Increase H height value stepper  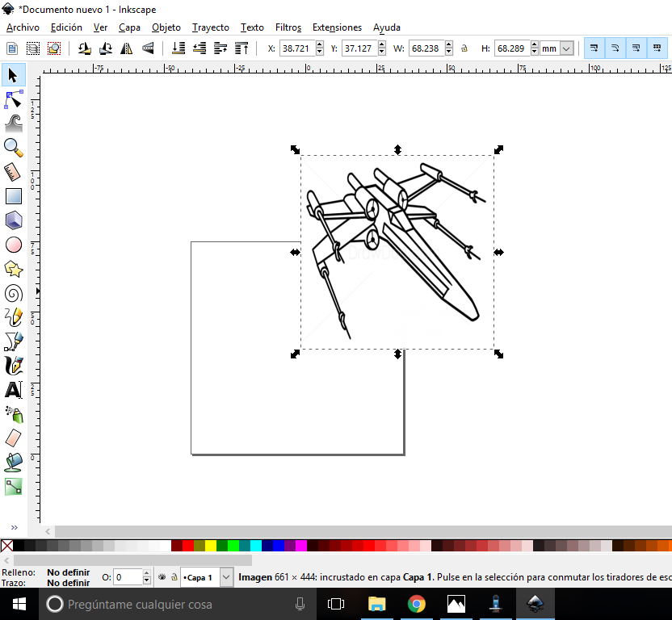(x=534, y=44)
